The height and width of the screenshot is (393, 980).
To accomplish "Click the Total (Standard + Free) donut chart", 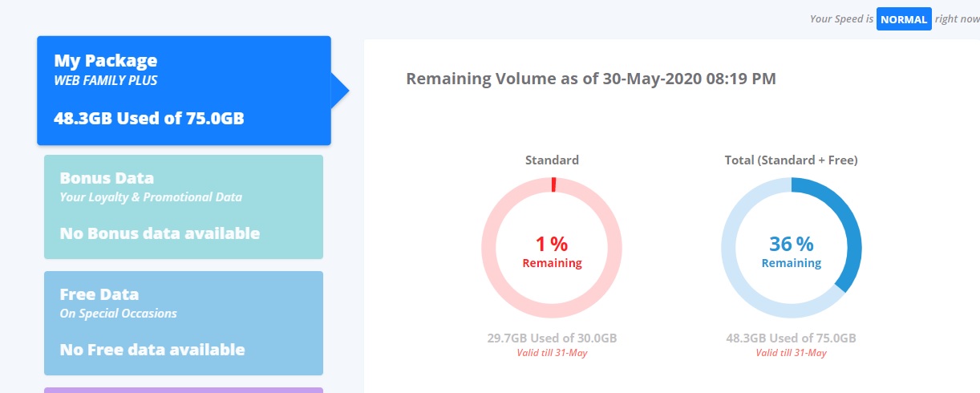I will (x=792, y=249).
